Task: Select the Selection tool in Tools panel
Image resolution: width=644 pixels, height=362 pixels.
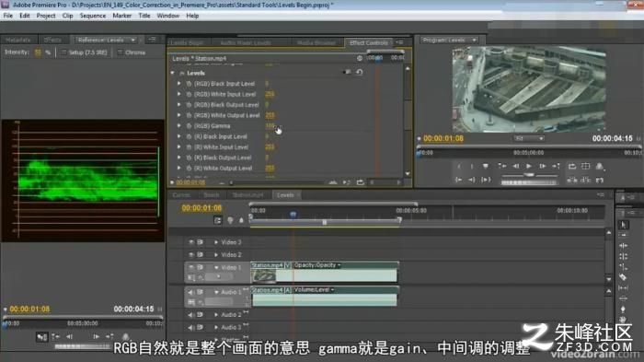Action: pos(623,225)
